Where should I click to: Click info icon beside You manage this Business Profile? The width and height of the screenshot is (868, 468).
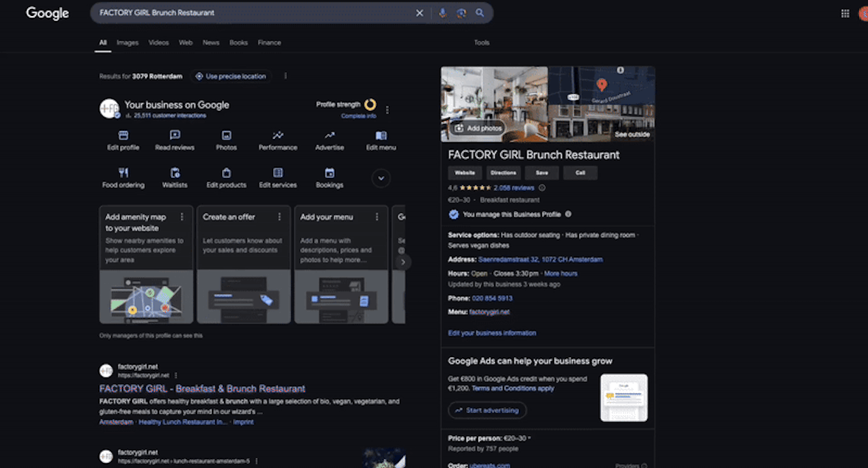point(568,214)
